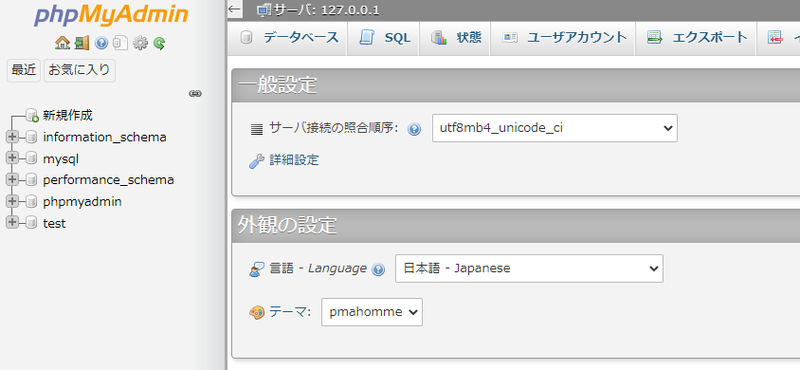Viewport: 800px width, 370px height.
Task: Click the server icon in breadcrumb
Action: (264, 10)
